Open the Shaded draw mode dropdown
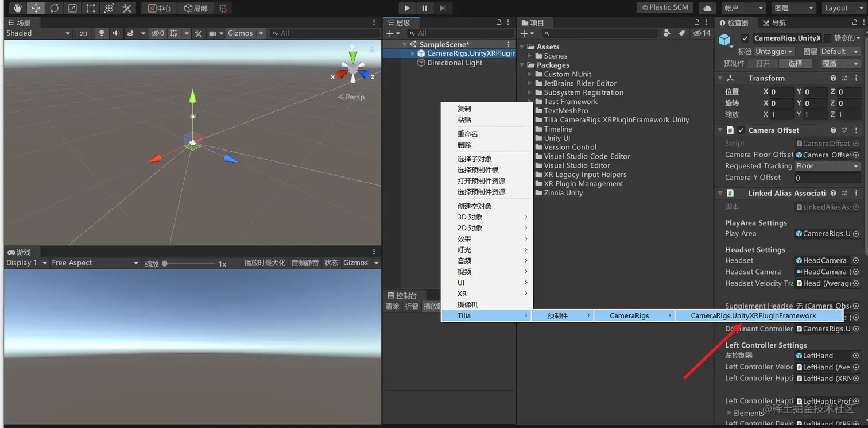 point(38,33)
